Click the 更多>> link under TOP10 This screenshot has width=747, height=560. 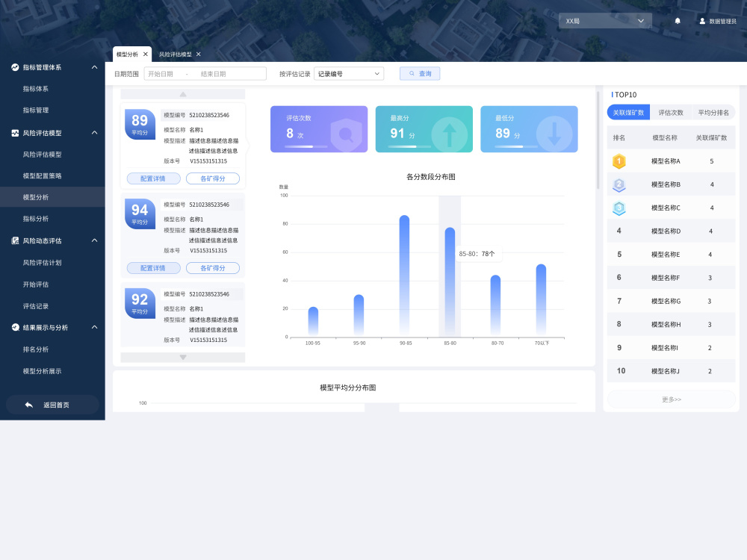[x=672, y=399]
